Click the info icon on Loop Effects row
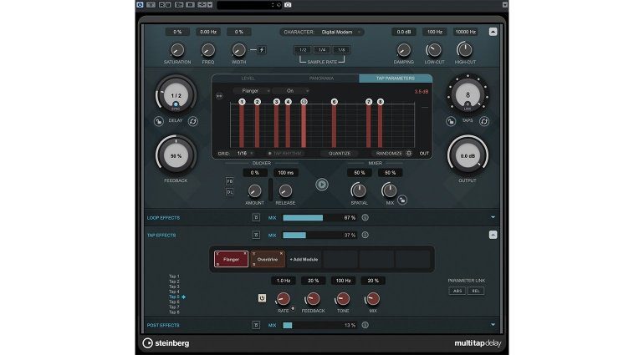This screenshot has height=355, width=644. [365, 217]
